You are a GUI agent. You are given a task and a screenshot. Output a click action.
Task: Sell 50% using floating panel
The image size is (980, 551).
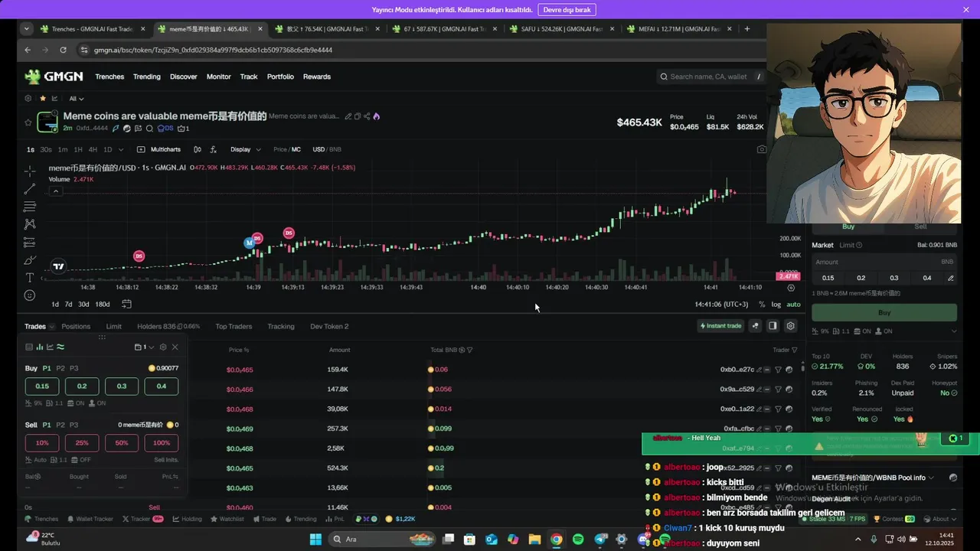pos(121,443)
